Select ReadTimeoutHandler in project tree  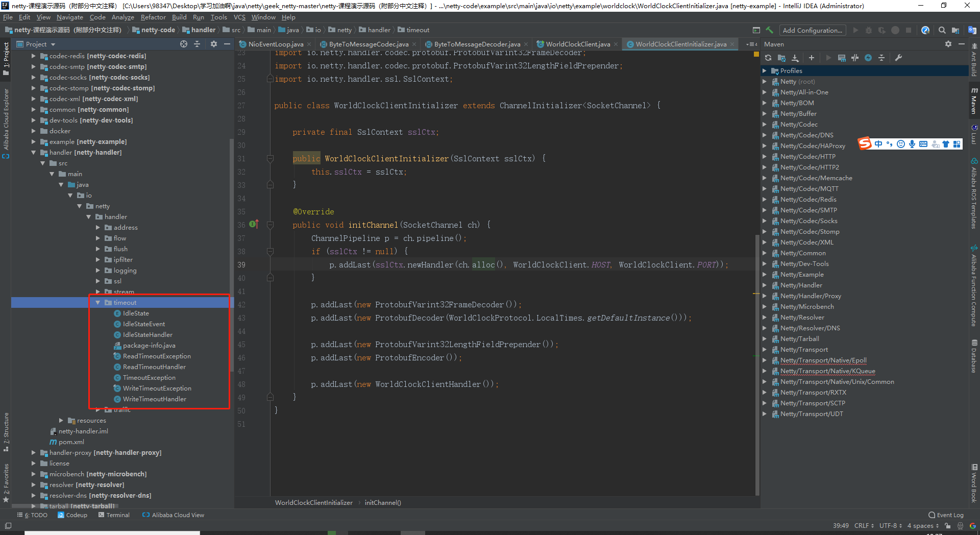154,367
